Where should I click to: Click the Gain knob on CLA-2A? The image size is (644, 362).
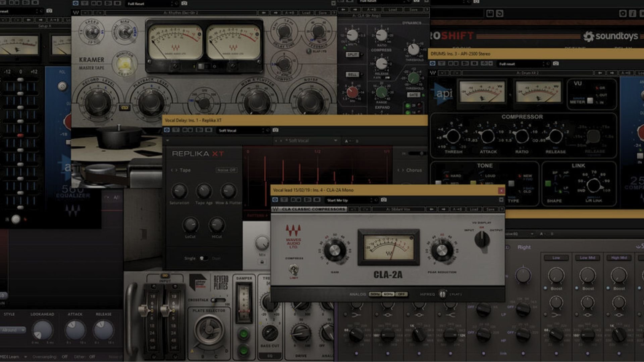click(x=335, y=250)
